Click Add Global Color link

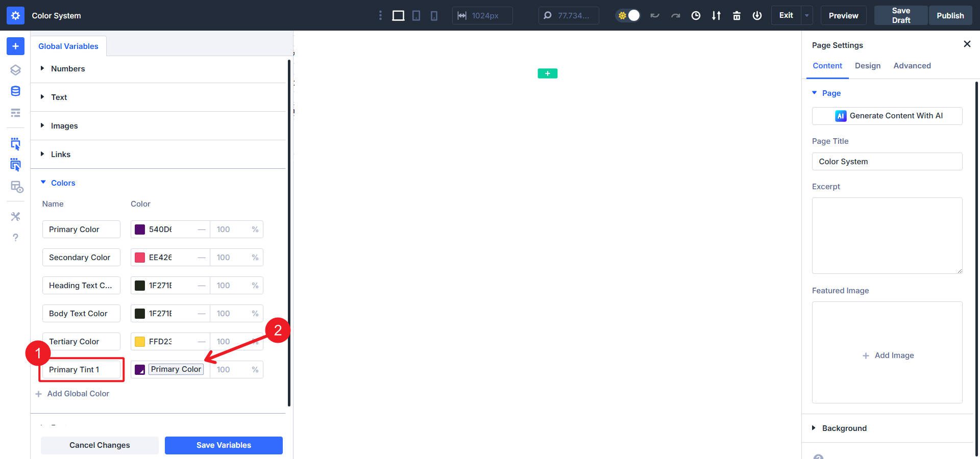click(78, 394)
